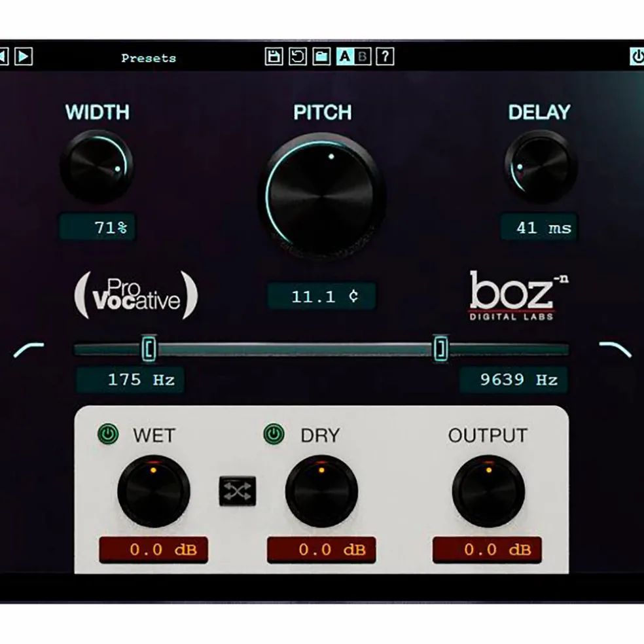The width and height of the screenshot is (644, 644).
Task: Click the ProVocative logo
Action: tap(136, 295)
